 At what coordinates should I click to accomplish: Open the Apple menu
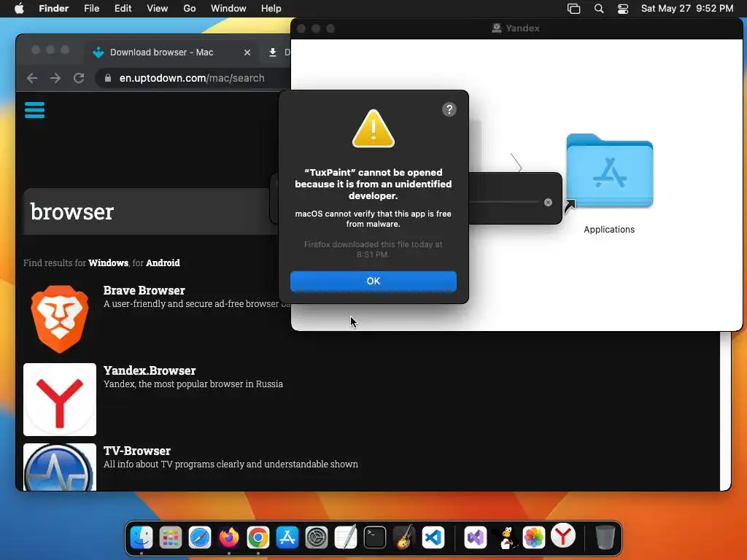coord(19,9)
